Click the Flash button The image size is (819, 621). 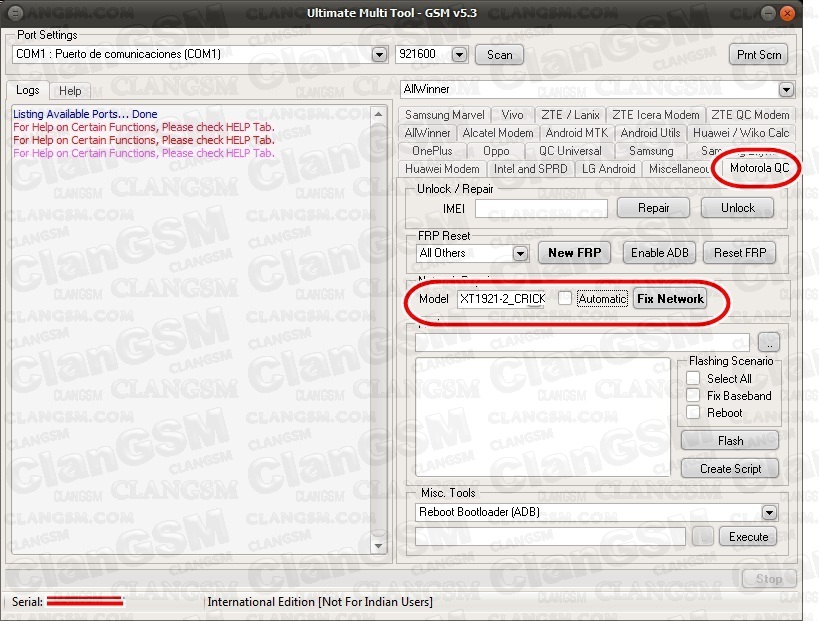[x=730, y=441]
